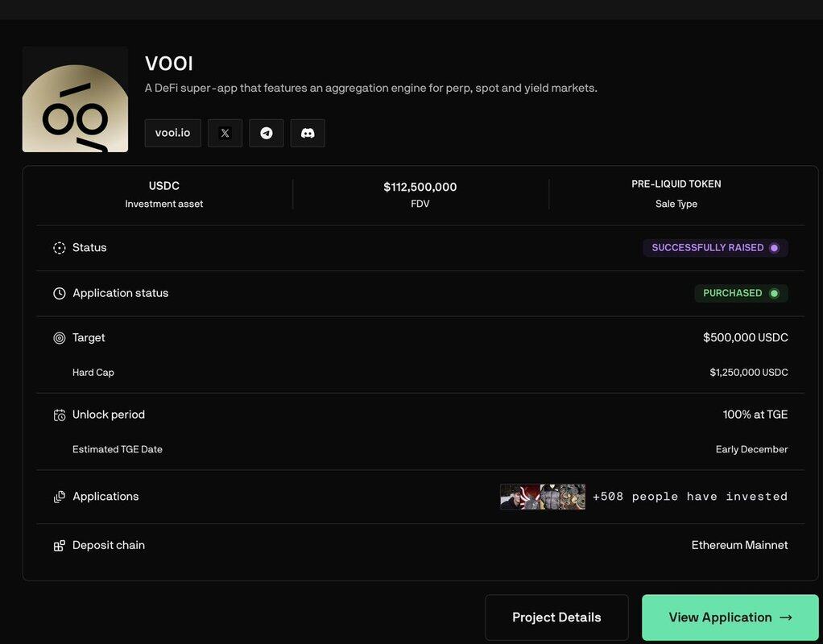
Task: Open the X (Twitter) social link
Action: [225, 133]
